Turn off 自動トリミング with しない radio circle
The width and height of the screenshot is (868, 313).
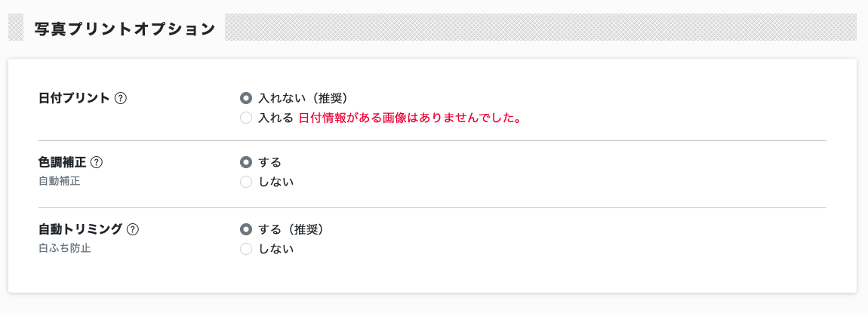pyautogui.click(x=246, y=249)
